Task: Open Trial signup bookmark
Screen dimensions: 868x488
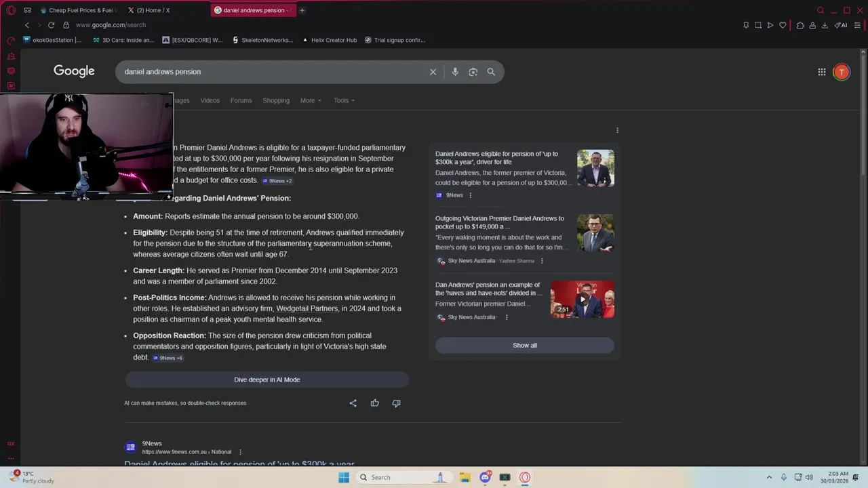Action: 395,40
